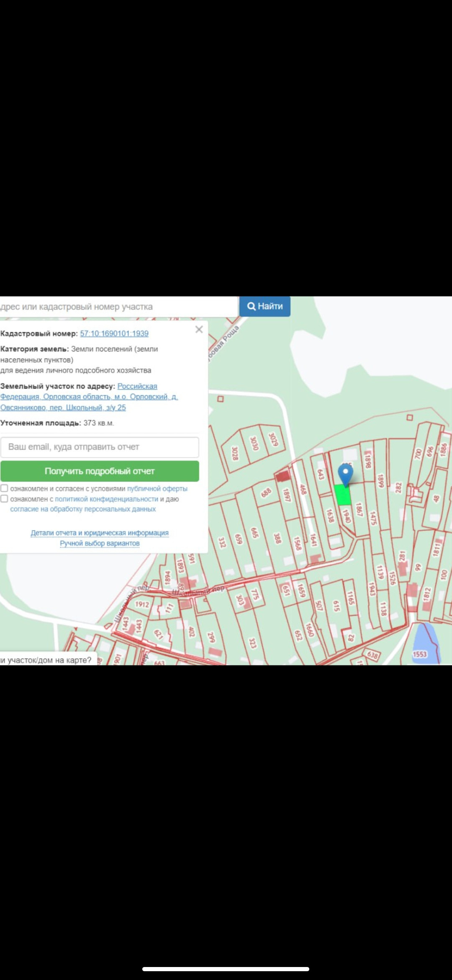Screen dimensions: 452x980
Task: Open the политикой конфиденциальности link
Action: point(106,499)
